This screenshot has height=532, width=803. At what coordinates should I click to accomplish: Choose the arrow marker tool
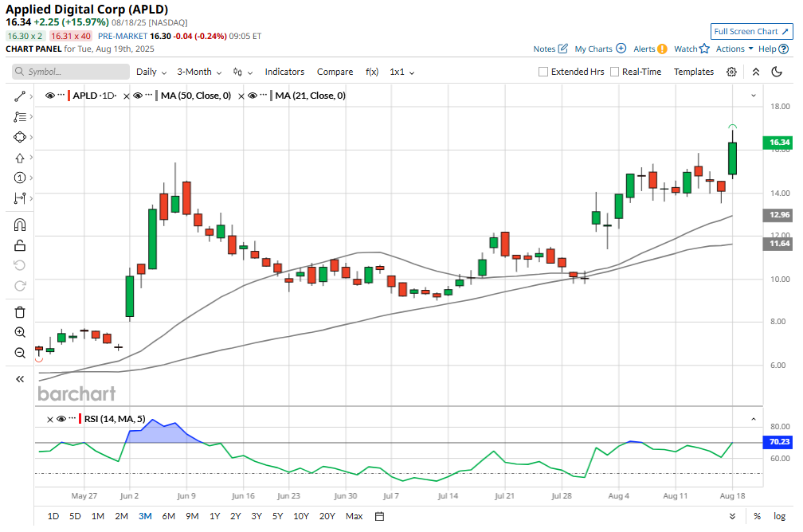click(x=19, y=158)
